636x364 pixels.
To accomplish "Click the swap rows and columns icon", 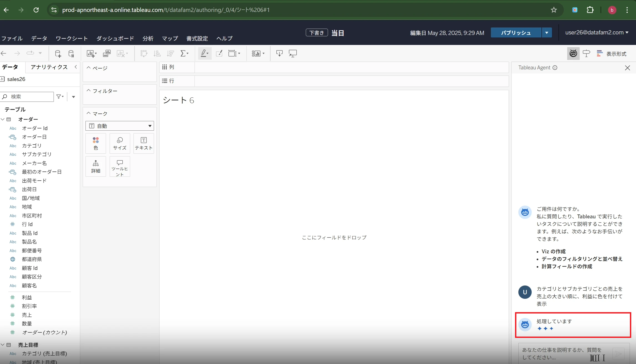I will (x=144, y=54).
